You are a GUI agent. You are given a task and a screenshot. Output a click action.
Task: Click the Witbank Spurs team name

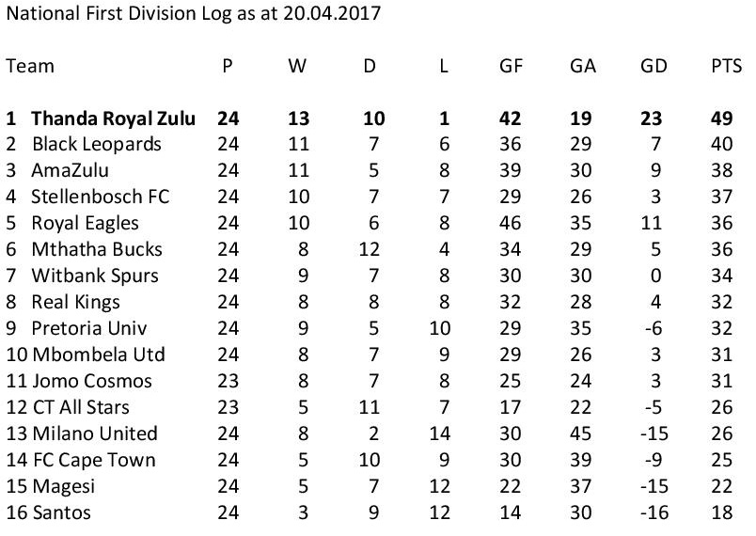(94, 276)
